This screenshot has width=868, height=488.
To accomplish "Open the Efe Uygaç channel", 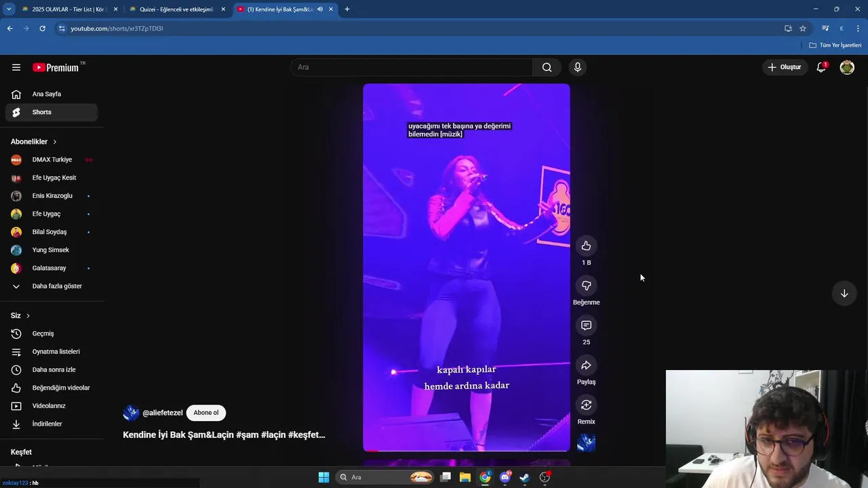I will tap(52, 214).
